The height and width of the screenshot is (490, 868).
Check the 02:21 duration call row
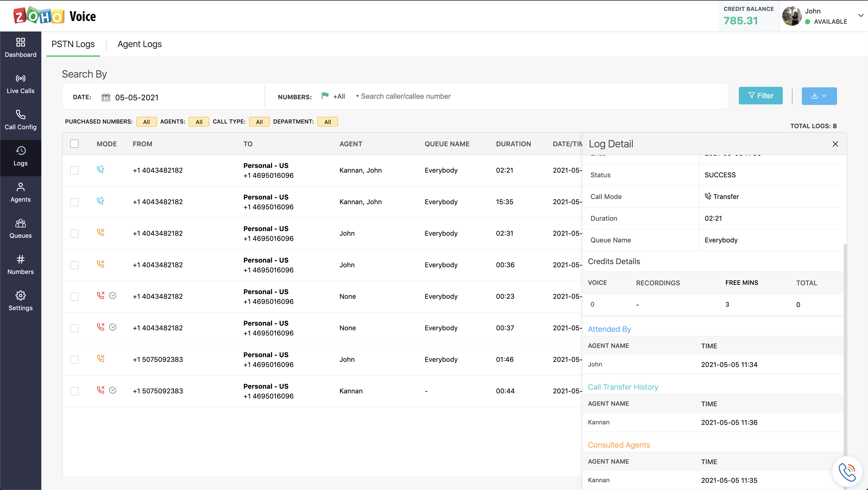coord(74,171)
